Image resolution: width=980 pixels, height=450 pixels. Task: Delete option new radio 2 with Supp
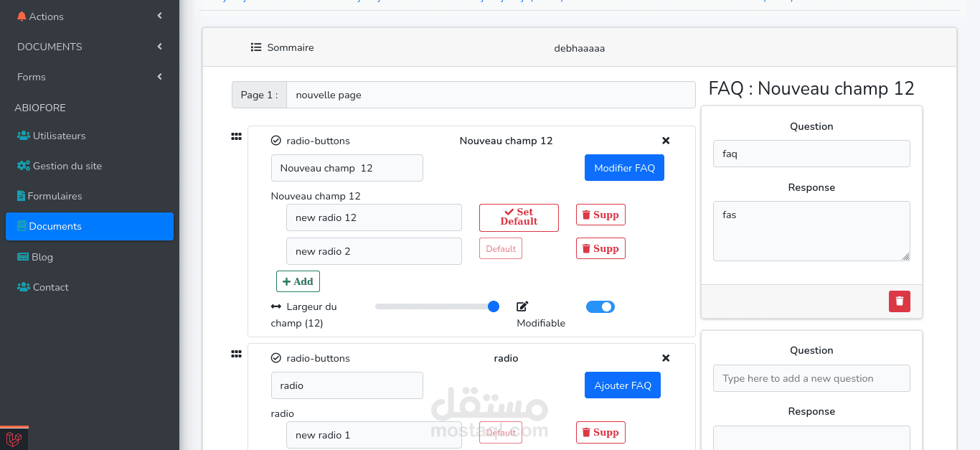(600, 248)
